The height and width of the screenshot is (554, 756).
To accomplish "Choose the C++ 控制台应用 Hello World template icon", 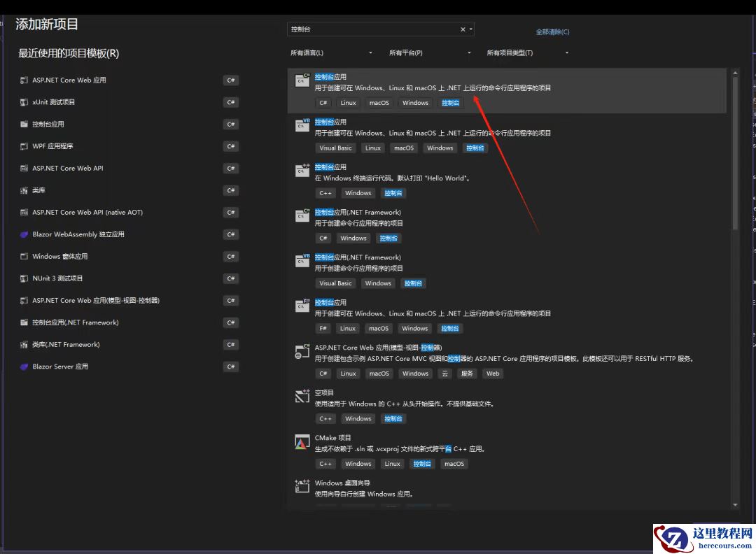I will (x=302, y=169).
